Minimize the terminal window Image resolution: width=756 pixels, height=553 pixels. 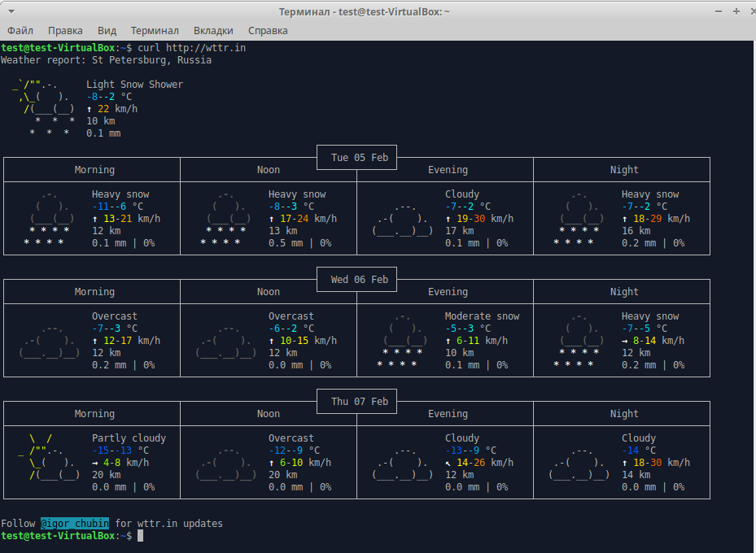pos(719,11)
